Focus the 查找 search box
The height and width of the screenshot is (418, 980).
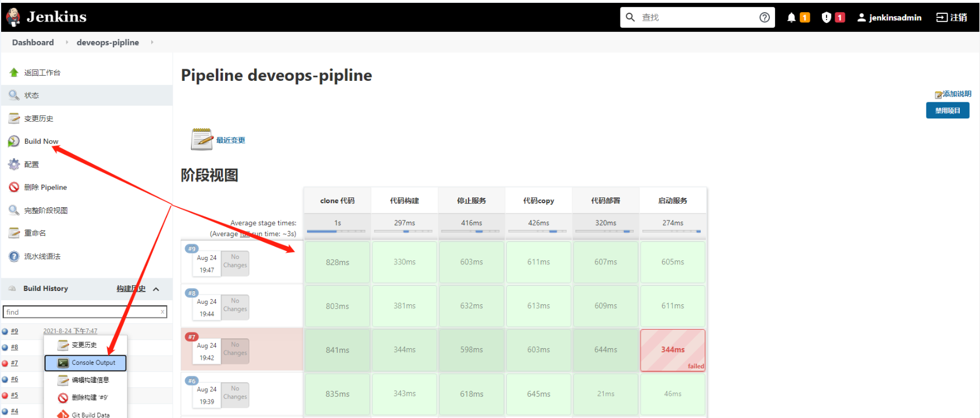click(x=698, y=17)
